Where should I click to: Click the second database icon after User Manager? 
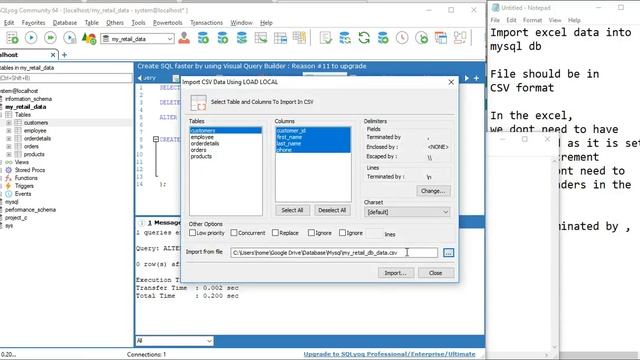click(x=222, y=38)
